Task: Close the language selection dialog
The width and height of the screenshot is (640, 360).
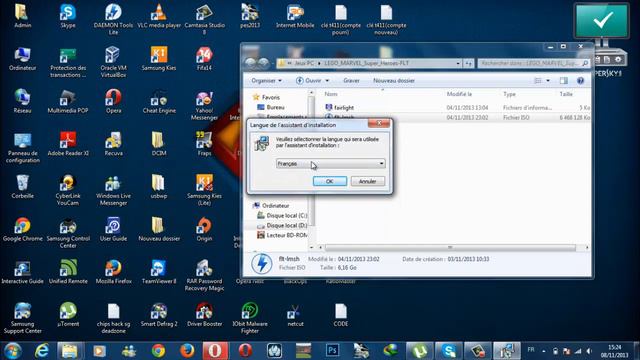Action: pyautogui.click(x=379, y=123)
